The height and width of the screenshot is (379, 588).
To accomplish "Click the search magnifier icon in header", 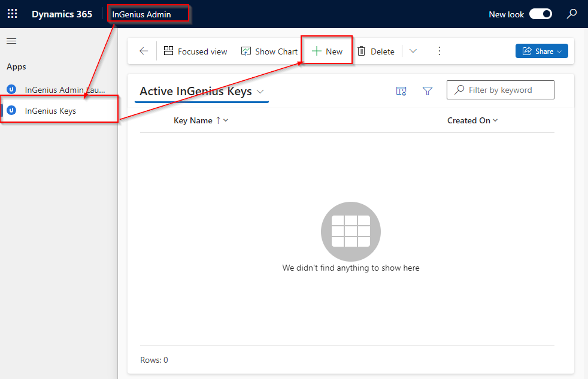I will (572, 14).
